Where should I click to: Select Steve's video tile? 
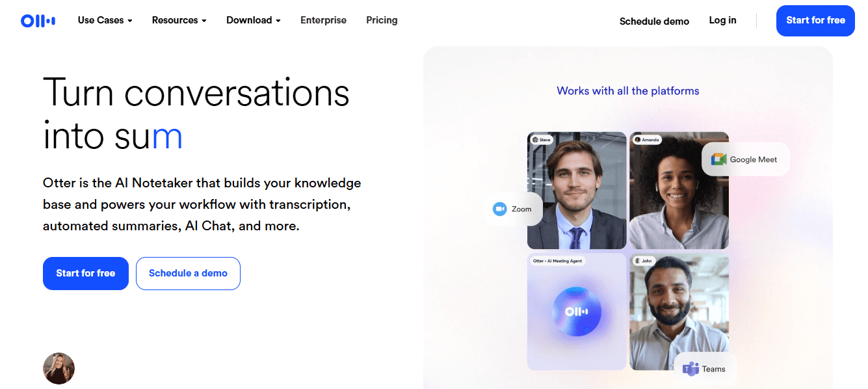click(577, 191)
